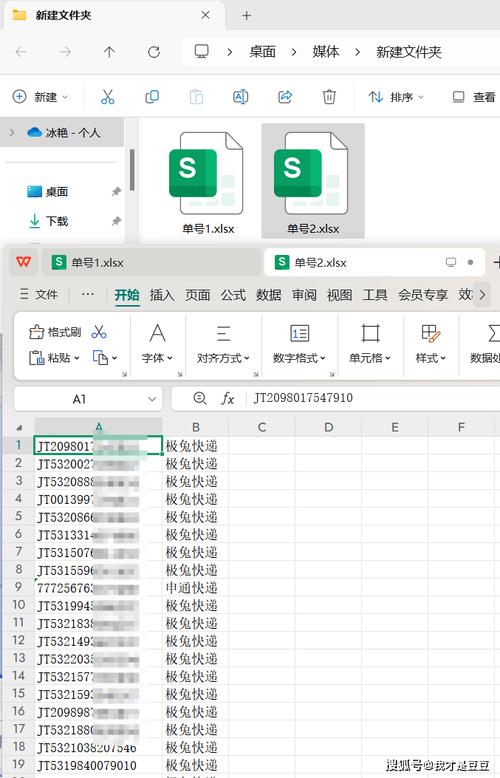Open the 对齐方式 alignment dropdown
Image resolution: width=500 pixels, height=778 pixels.
(x=223, y=344)
